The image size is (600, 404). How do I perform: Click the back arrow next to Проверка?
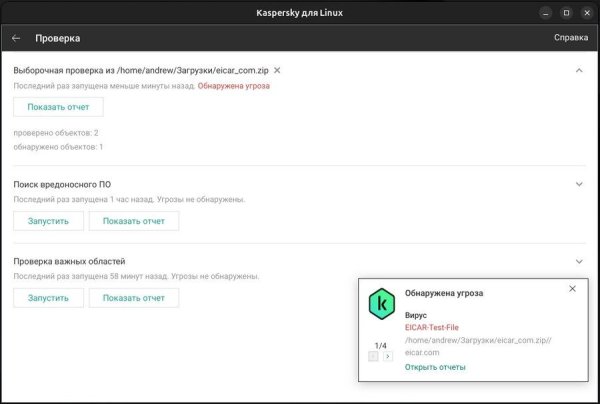[16, 38]
